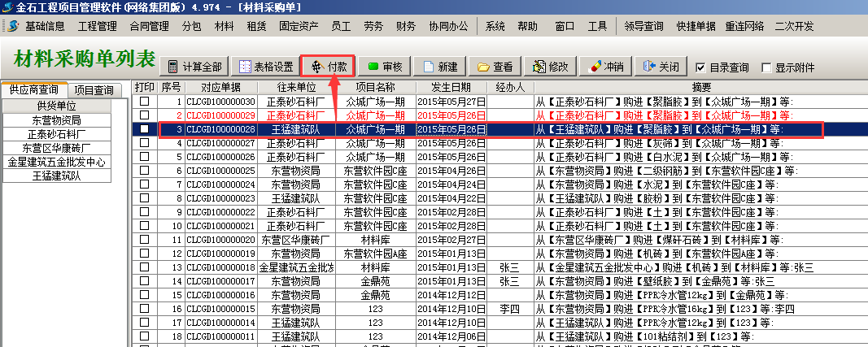Check print box for row CLCGD100000029
This screenshot has width=868, height=347.
coord(145,115)
